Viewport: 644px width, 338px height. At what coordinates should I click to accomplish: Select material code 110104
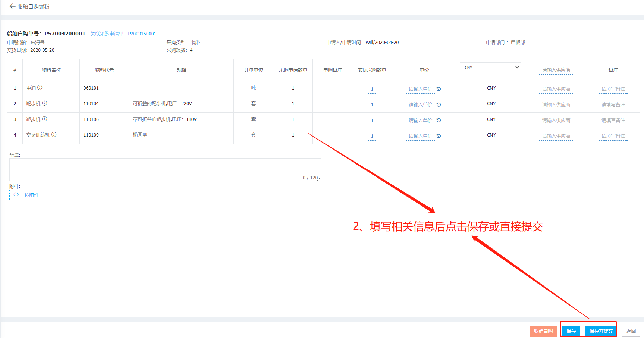pyautogui.click(x=91, y=104)
